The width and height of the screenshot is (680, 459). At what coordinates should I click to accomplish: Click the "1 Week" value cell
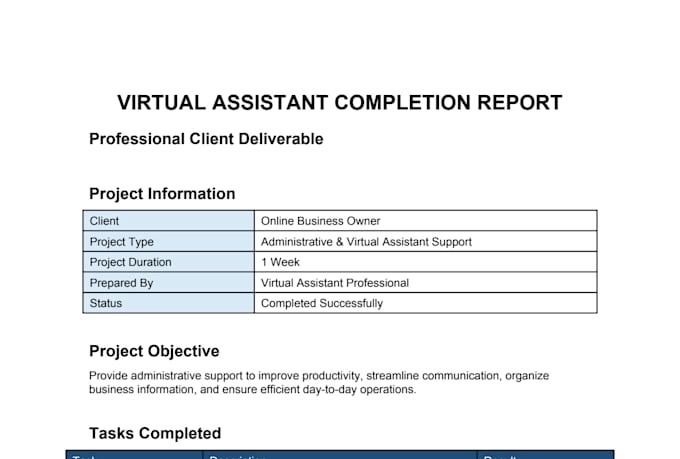pyautogui.click(x=425, y=262)
